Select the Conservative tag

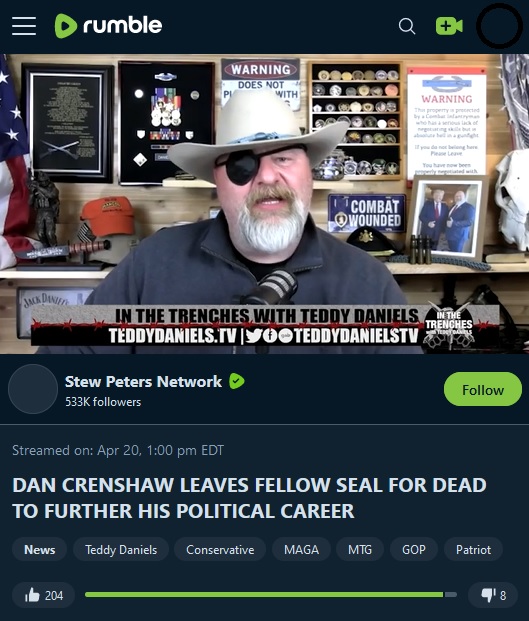220,549
